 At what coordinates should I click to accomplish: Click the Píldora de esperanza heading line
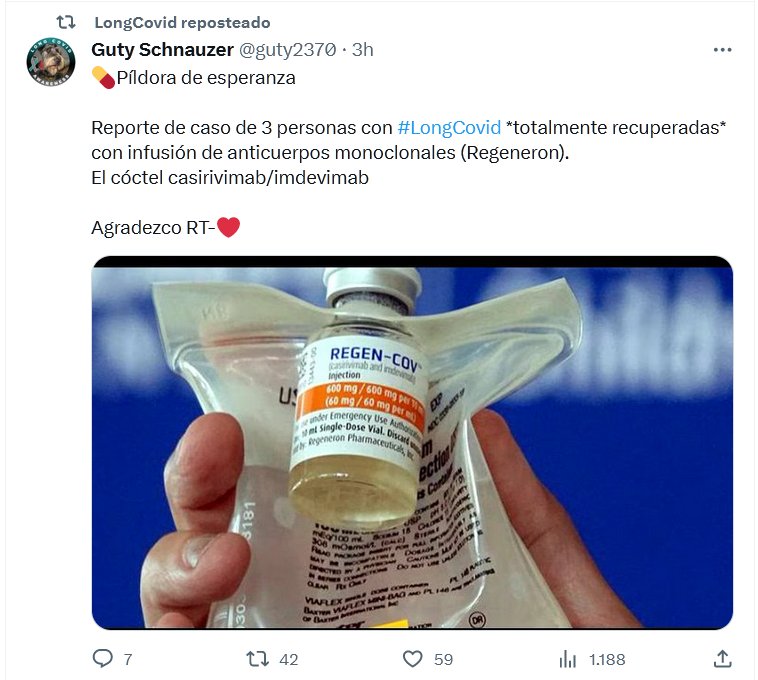[194, 78]
